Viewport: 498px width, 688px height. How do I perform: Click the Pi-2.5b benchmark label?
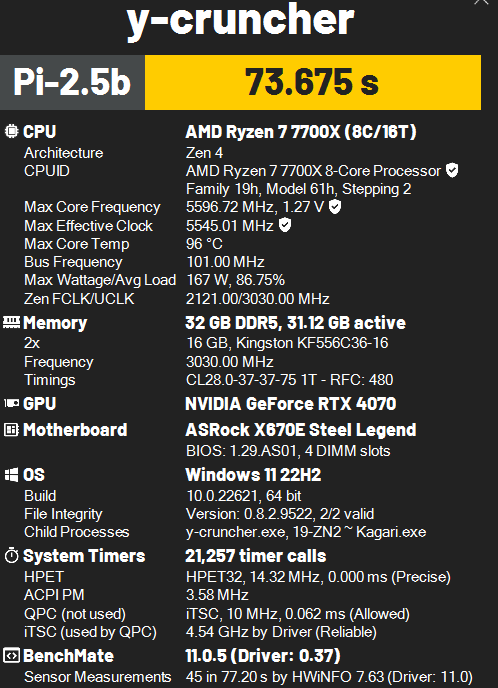(72, 82)
